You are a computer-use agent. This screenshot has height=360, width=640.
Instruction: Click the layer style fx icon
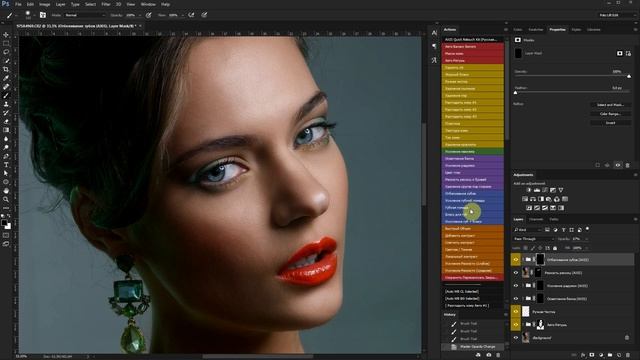point(583,355)
